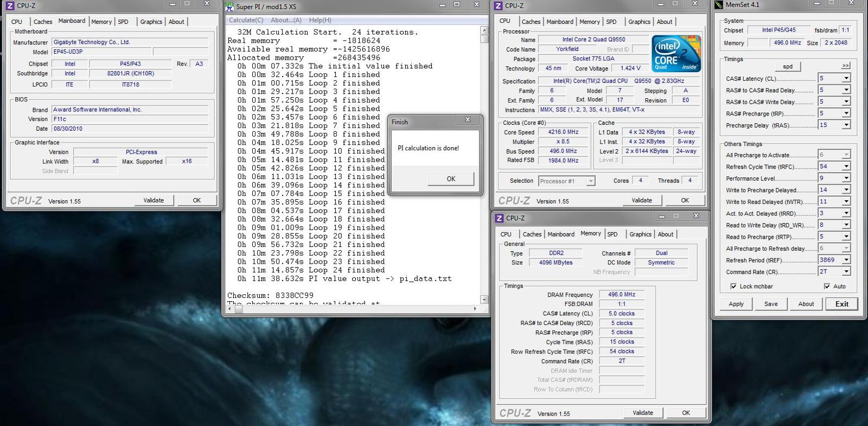Click OK in CPU-Z CPU window
This screenshot has height=426, width=868.
pyautogui.click(x=685, y=200)
